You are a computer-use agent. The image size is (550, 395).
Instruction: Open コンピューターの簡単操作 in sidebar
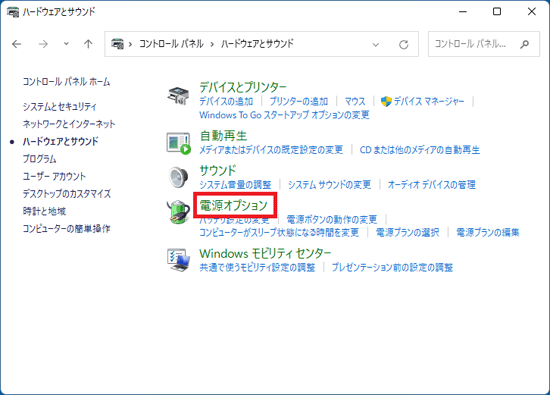(x=66, y=229)
